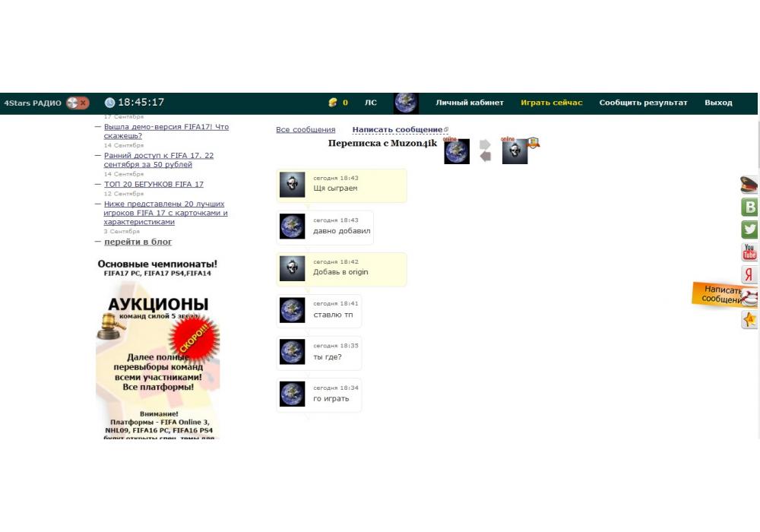
Task: Select Играть сейчас in the top menu
Action: (552, 103)
